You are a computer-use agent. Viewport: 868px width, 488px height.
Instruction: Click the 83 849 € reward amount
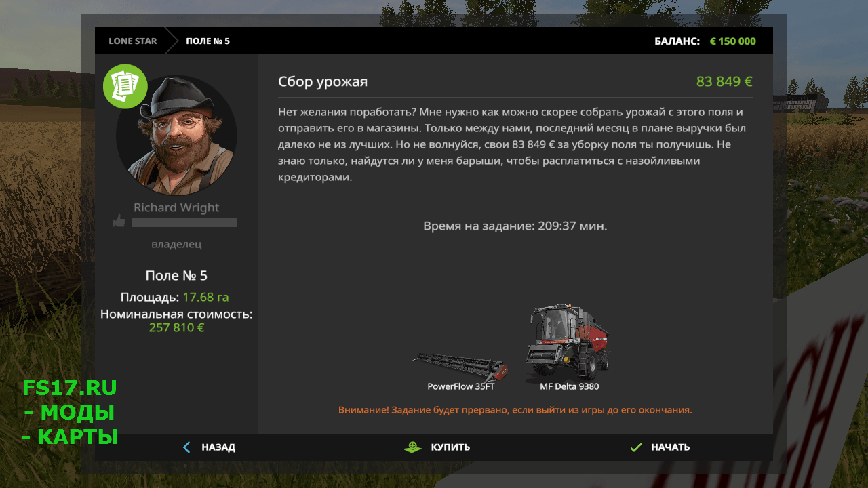click(x=724, y=82)
